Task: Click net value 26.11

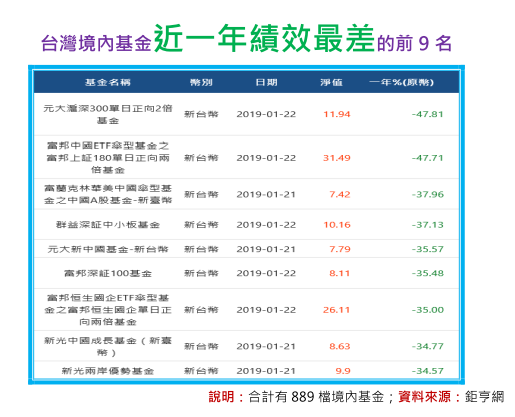Action: click(337, 310)
